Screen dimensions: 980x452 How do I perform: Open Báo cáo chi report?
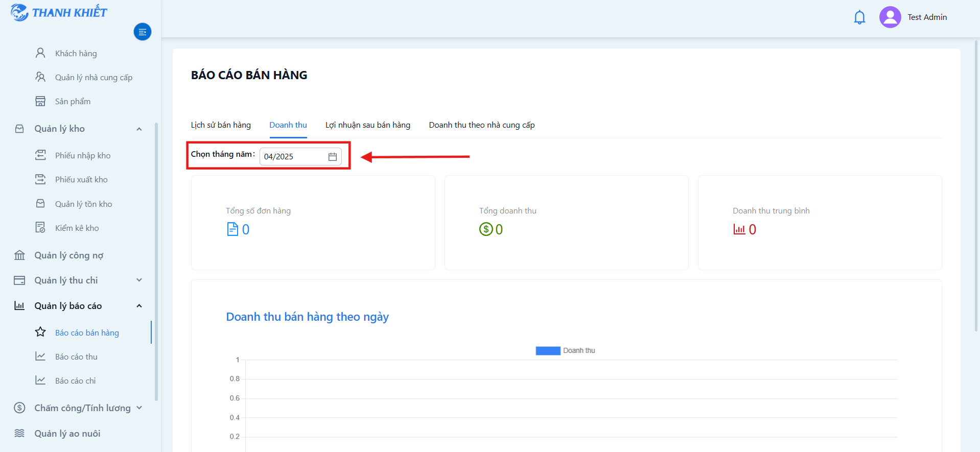point(76,380)
